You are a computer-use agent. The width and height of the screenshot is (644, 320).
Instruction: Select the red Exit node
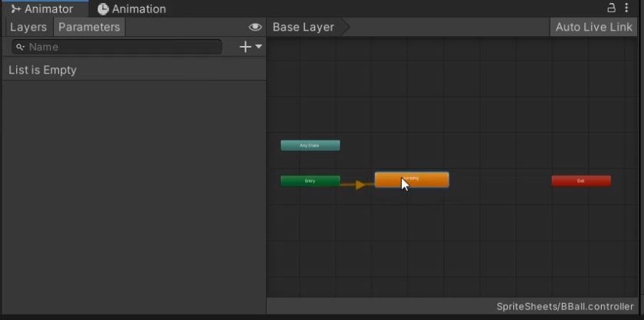[x=581, y=181]
